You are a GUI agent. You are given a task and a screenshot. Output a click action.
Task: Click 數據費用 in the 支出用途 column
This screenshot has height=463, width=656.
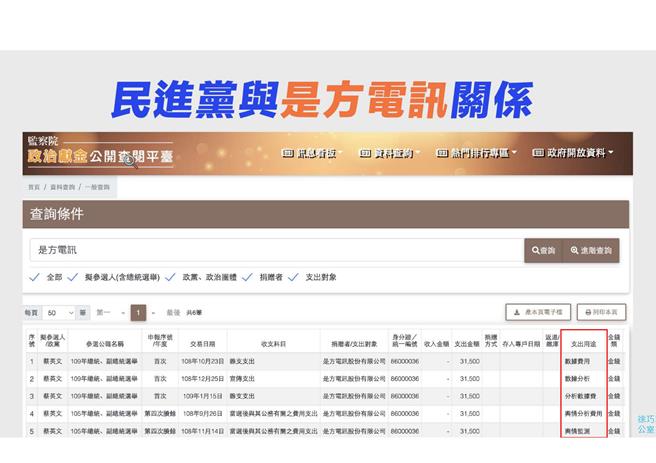(577, 361)
